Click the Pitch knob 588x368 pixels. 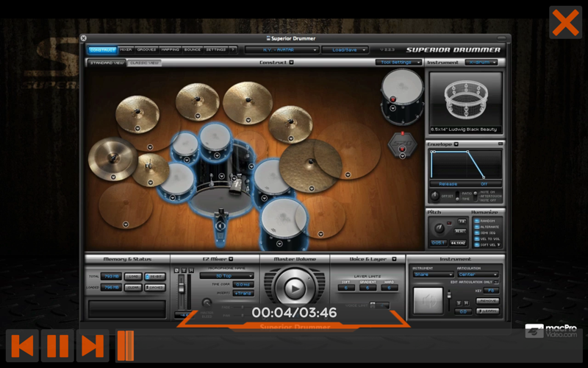tap(439, 228)
